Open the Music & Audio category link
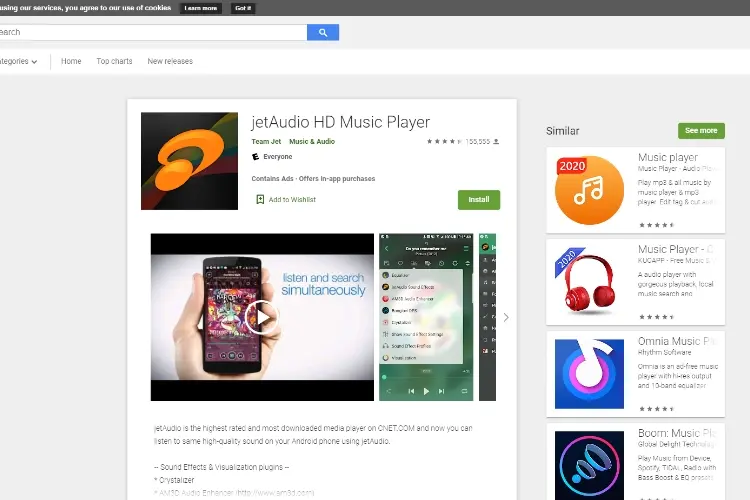This screenshot has width=750, height=500. (x=312, y=142)
